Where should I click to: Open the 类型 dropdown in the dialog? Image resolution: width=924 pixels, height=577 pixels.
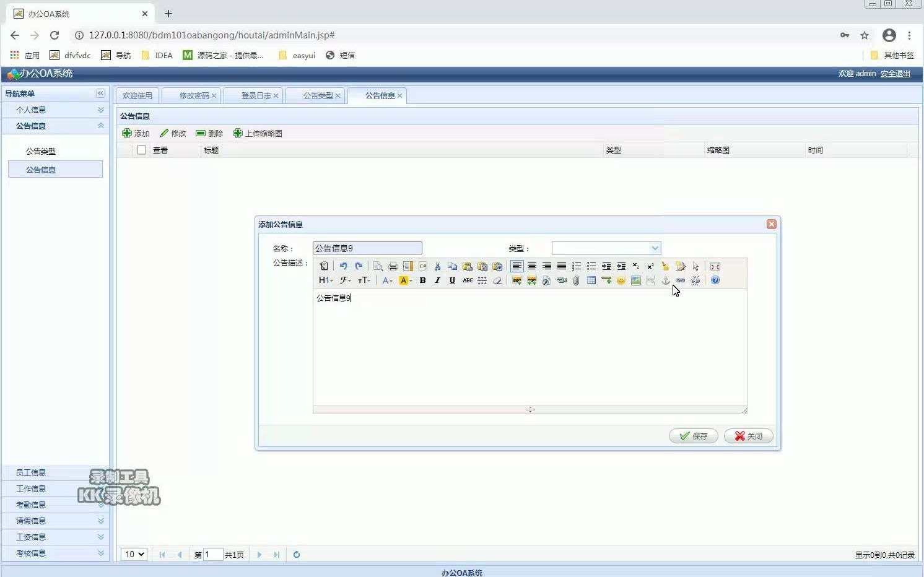click(x=655, y=248)
